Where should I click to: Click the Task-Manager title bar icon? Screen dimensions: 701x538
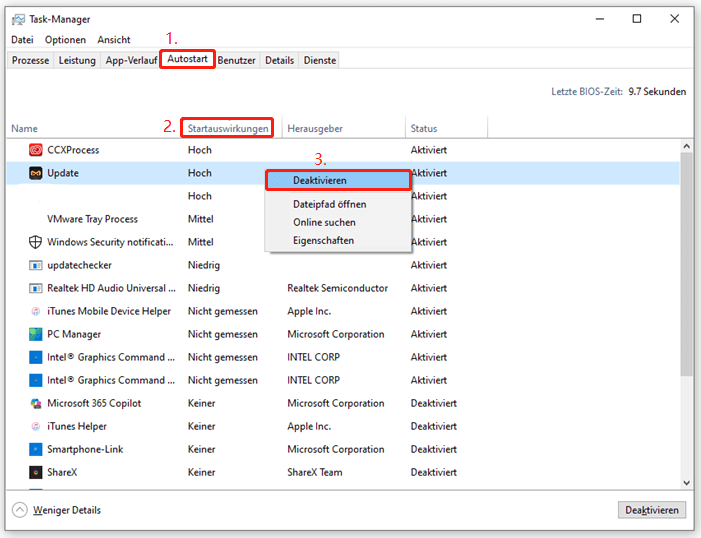18,19
